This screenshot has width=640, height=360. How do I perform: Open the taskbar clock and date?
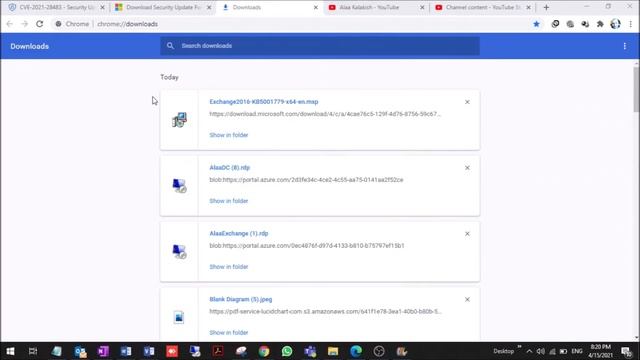click(600, 351)
